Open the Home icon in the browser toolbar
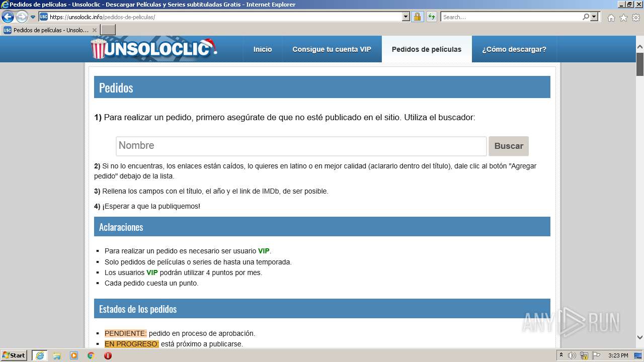644x362 pixels. (x=611, y=18)
